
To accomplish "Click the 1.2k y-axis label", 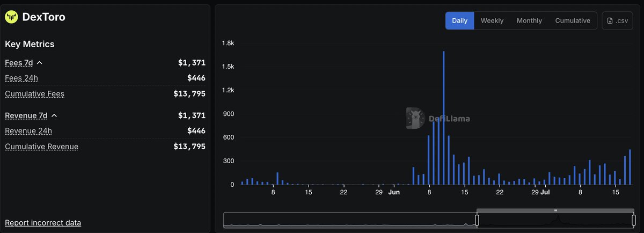I will click(x=229, y=90).
